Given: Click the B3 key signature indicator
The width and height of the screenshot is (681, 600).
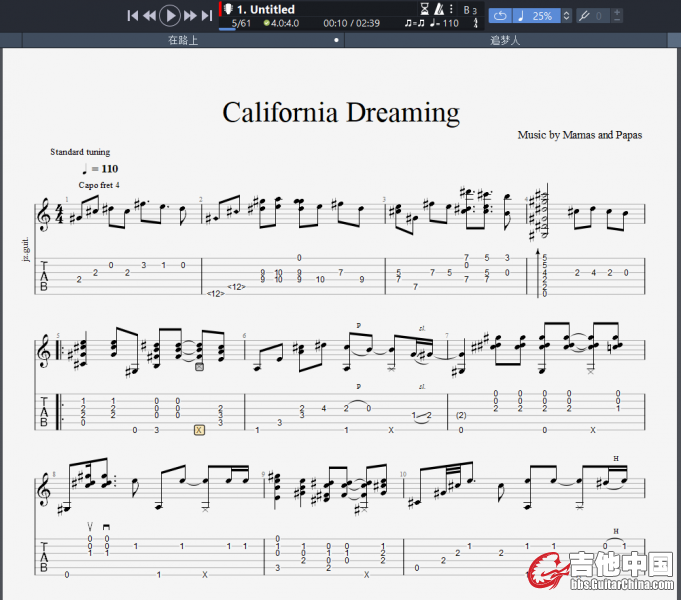Looking at the screenshot, I should (x=470, y=10).
